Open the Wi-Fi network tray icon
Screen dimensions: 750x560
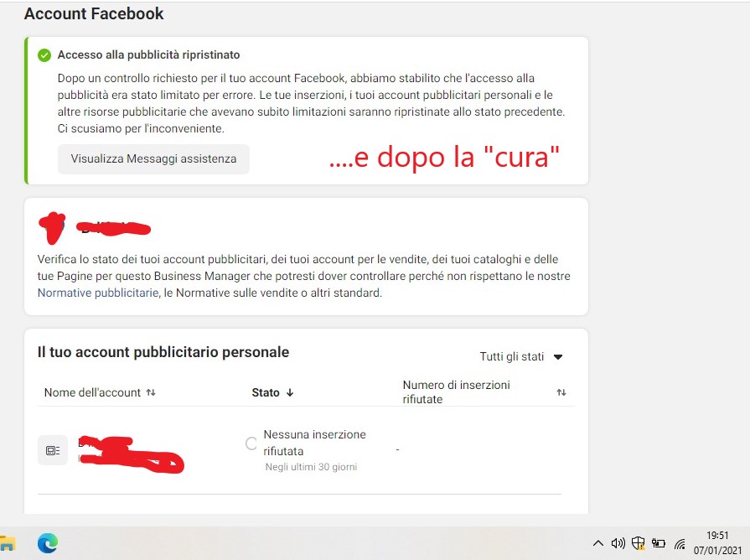(x=680, y=543)
